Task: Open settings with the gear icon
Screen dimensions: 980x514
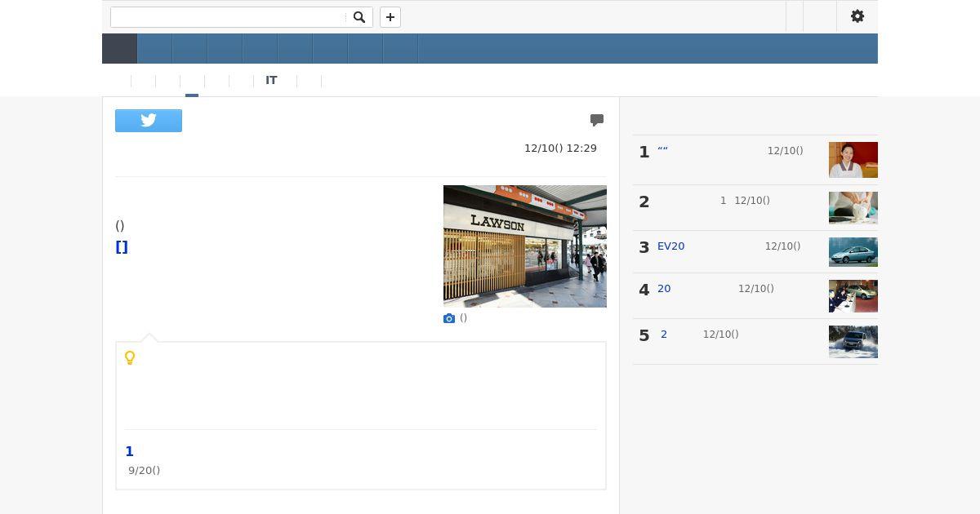Action: click(857, 16)
